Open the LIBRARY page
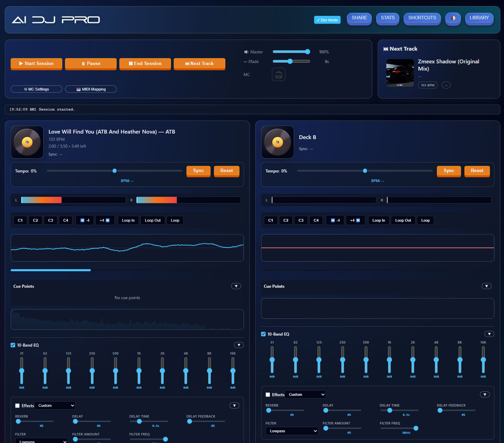 click(479, 18)
